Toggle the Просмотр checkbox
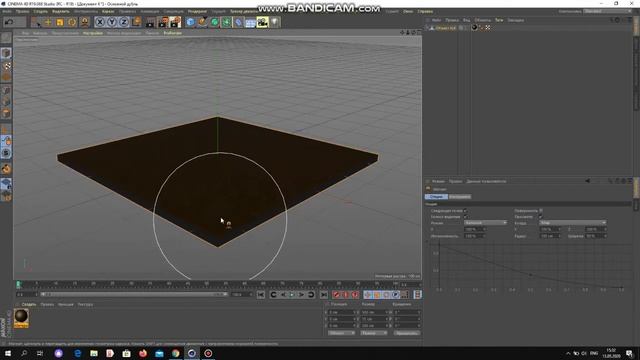Image resolution: width=640 pixels, height=360 pixels. (541, 217)
